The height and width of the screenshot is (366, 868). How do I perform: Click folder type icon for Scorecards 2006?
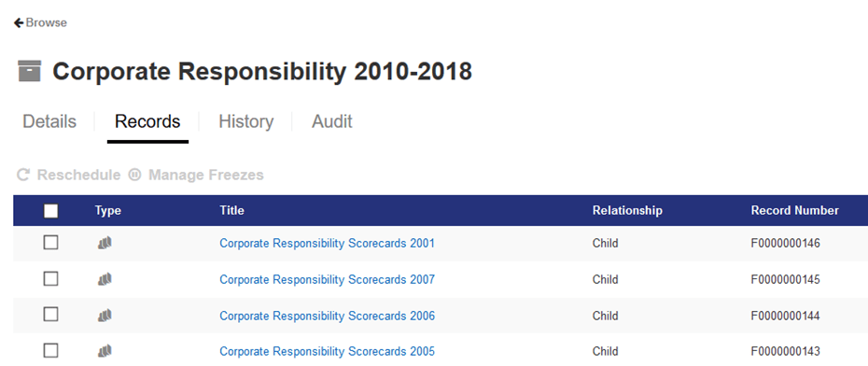pyautogui.click(x=105, y=316)
